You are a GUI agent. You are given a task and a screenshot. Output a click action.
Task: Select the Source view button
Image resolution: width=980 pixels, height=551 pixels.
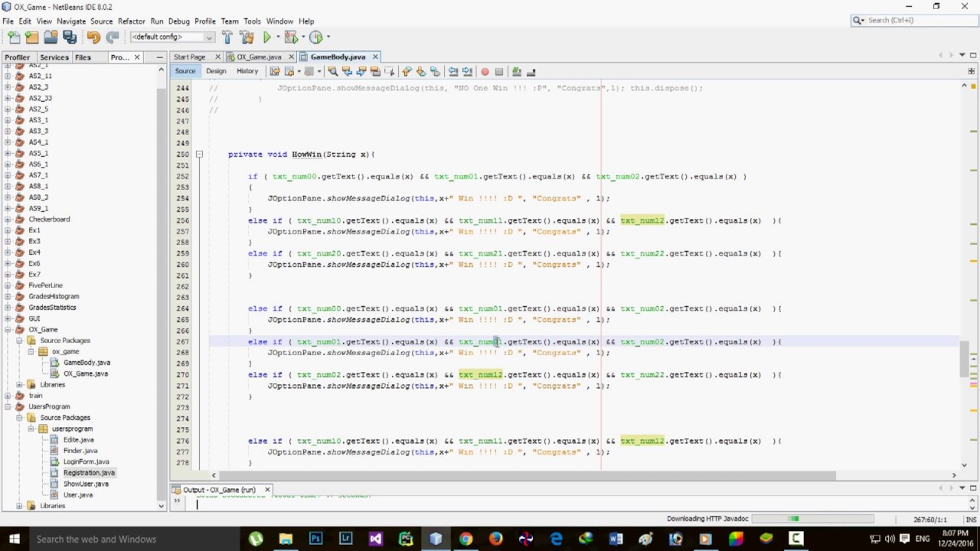pos(185,71)
